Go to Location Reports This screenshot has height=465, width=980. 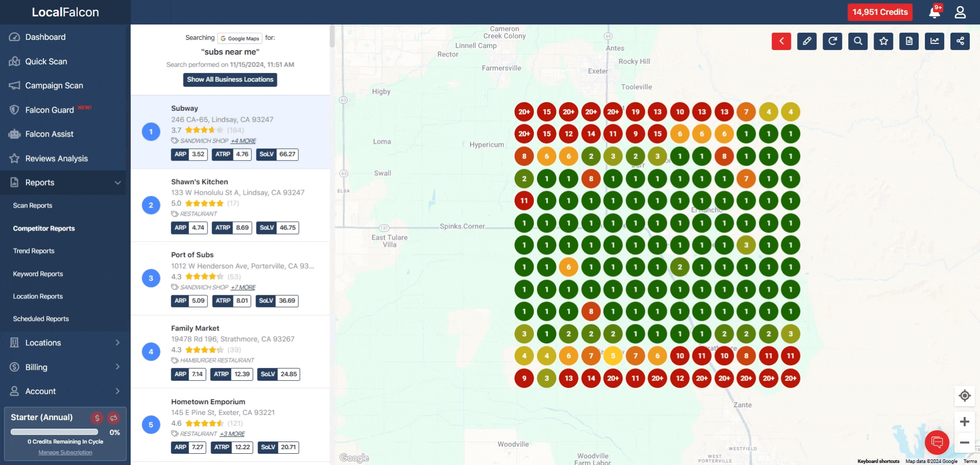pyautogui.click(x=38, y=296)
